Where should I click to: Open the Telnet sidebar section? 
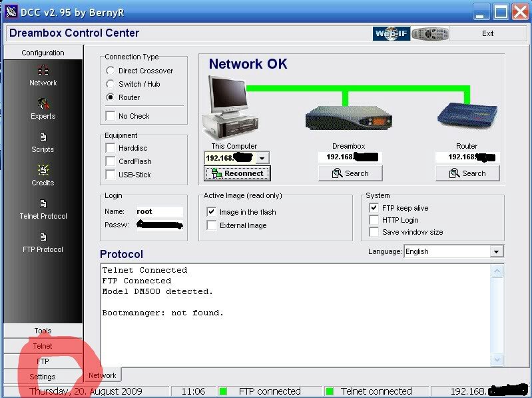click(x=43, y=346)
